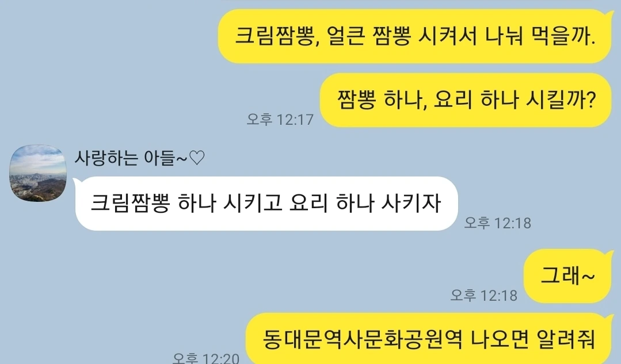Click the 오후 12:17 timestamp
Screen dimensions: 621x364
tap(280, 119)
